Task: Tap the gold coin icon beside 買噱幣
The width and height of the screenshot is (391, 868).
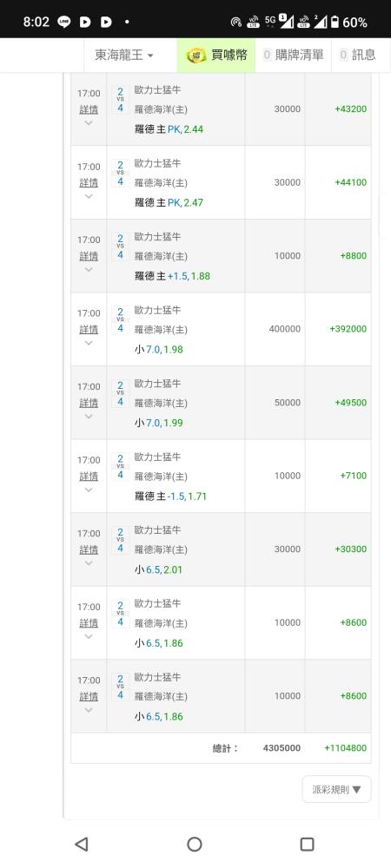Action: pyautogui.click(x=196, y=55)
